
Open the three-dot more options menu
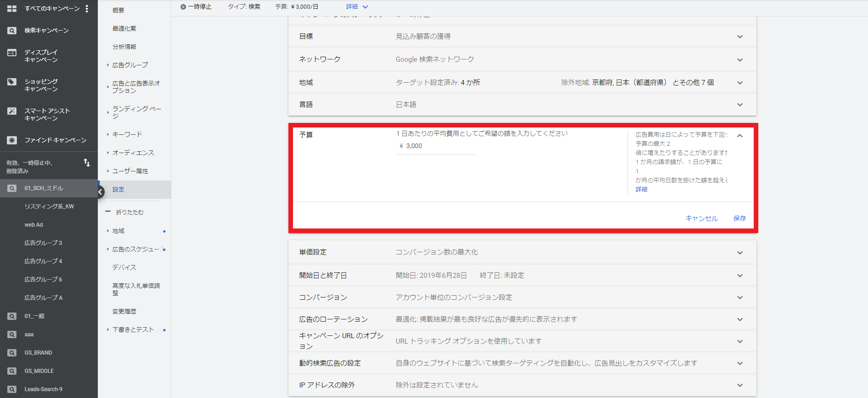coord(87,9)
